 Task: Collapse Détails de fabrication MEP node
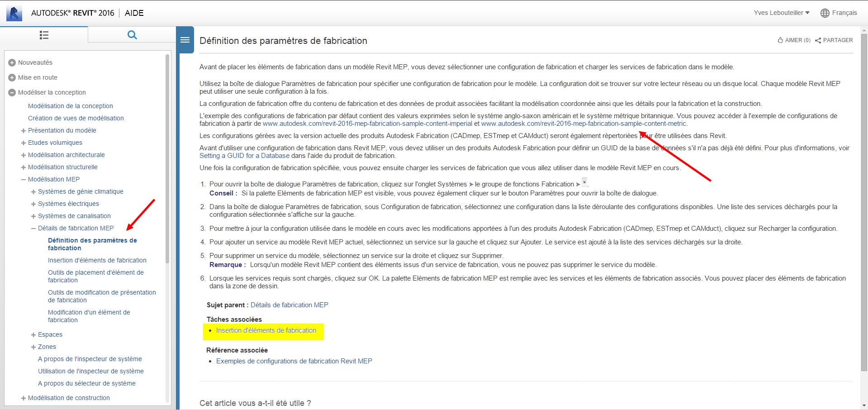[x=33, y=229]
